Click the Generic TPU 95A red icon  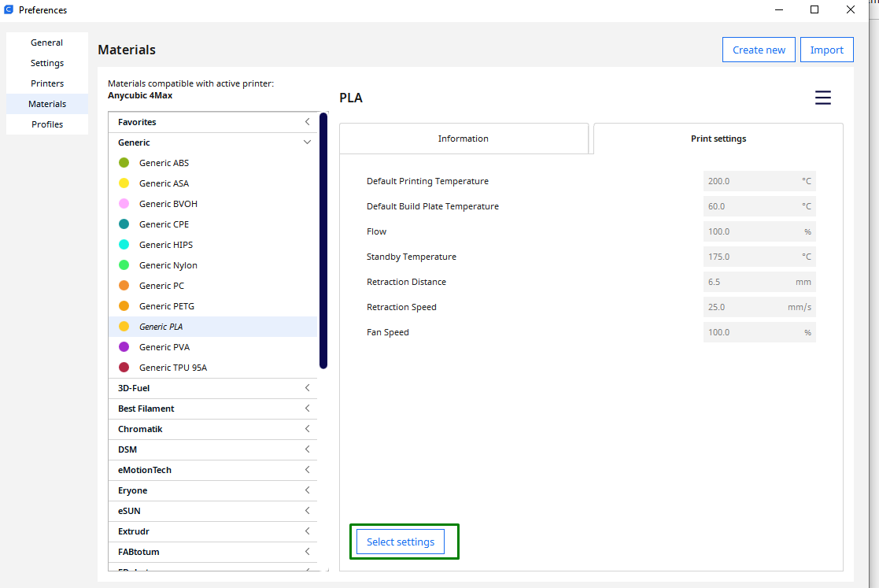124,368
